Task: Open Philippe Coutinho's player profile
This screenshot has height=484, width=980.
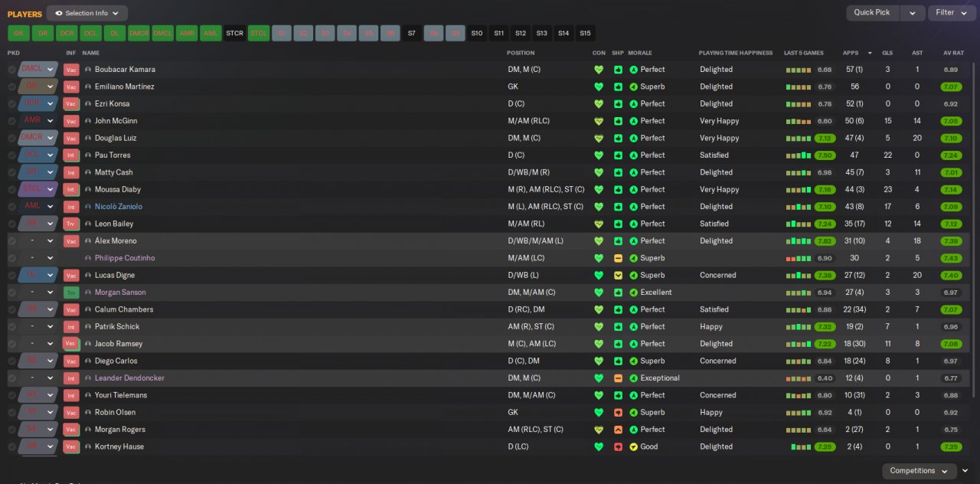Action: point(125,258)
